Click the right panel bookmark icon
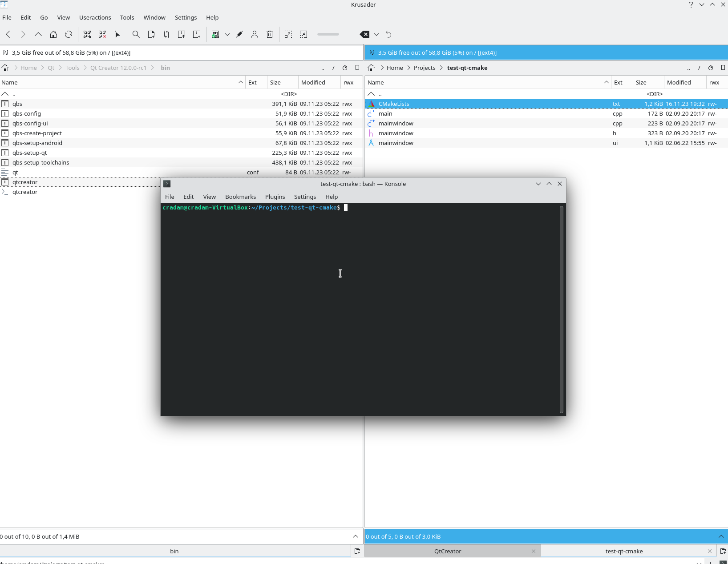This screenshot has height=564, width=728. 723,68
